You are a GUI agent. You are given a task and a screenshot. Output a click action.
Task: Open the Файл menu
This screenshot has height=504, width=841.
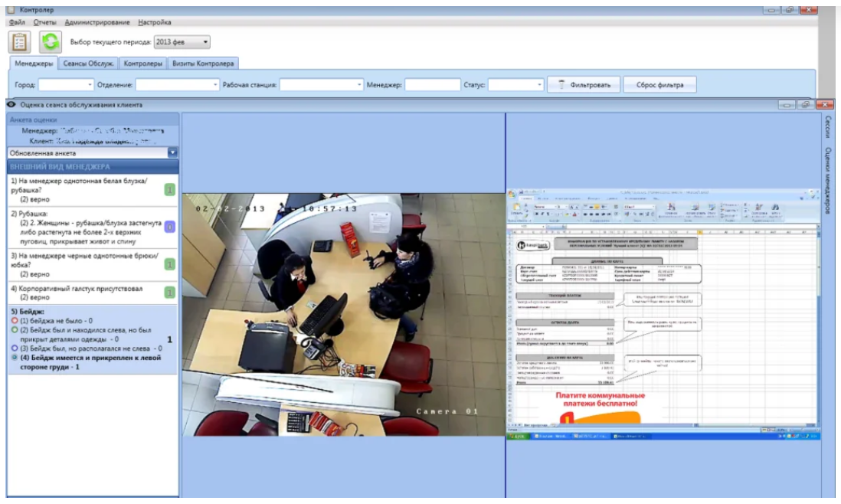pos(17,22)
